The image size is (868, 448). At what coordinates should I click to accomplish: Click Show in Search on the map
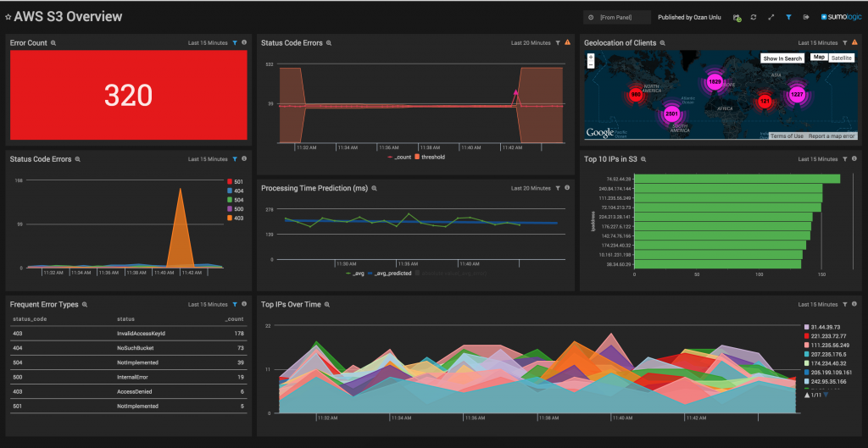pos(782,58)
